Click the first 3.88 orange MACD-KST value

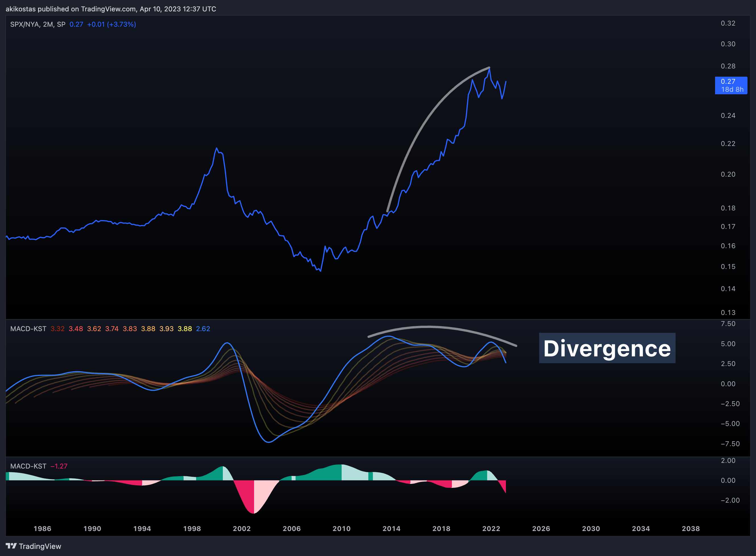click(148, 329)
